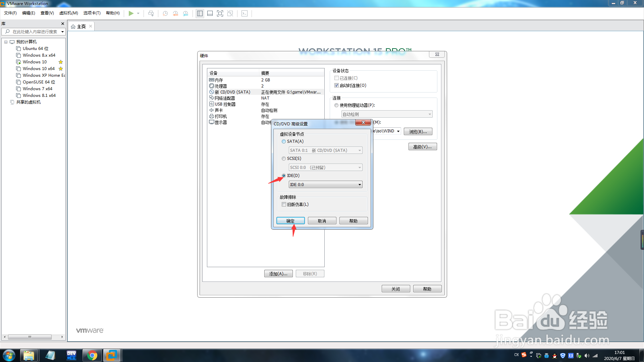Viewport: 644px width, 362px height.
Task: Open Chrome from the taskbar
Action: coord(92,355)
